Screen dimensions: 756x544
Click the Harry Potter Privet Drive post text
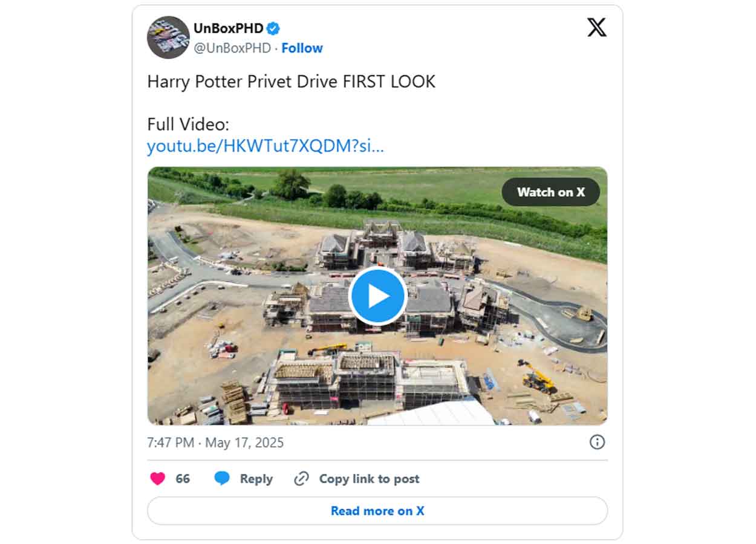click(x=291, y=82)
